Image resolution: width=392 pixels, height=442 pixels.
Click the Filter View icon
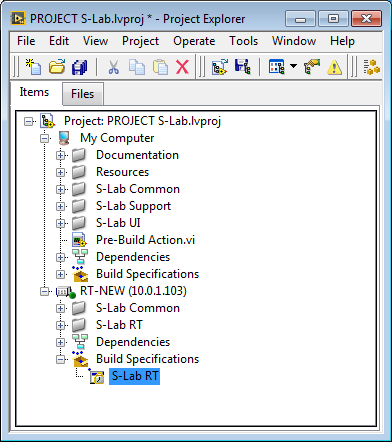coord(276,67)
